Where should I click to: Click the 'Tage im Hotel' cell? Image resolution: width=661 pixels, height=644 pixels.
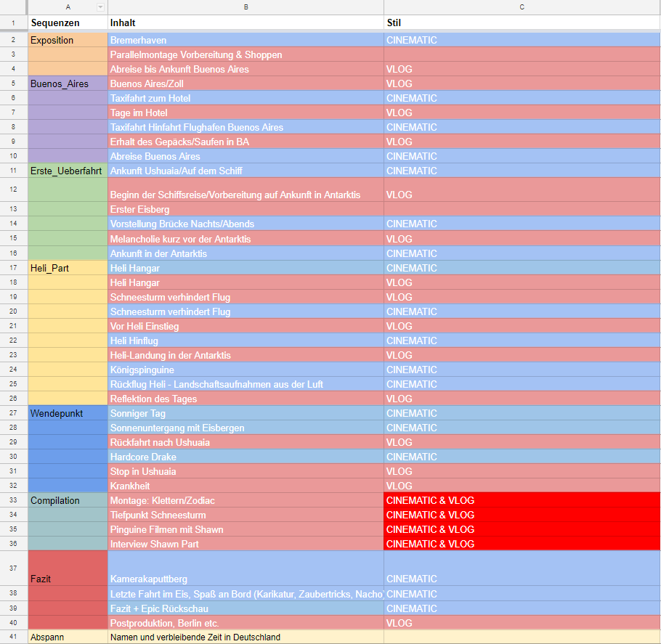(246, 113)
